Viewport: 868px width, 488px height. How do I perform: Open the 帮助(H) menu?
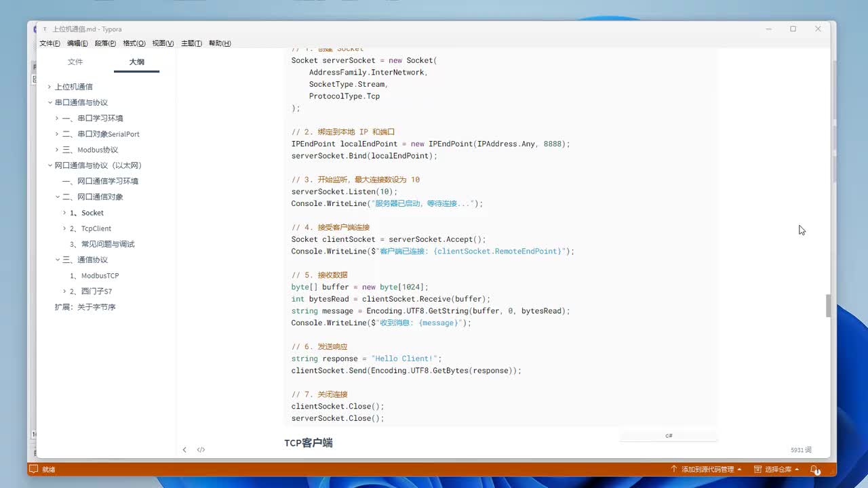coord(220,43)
